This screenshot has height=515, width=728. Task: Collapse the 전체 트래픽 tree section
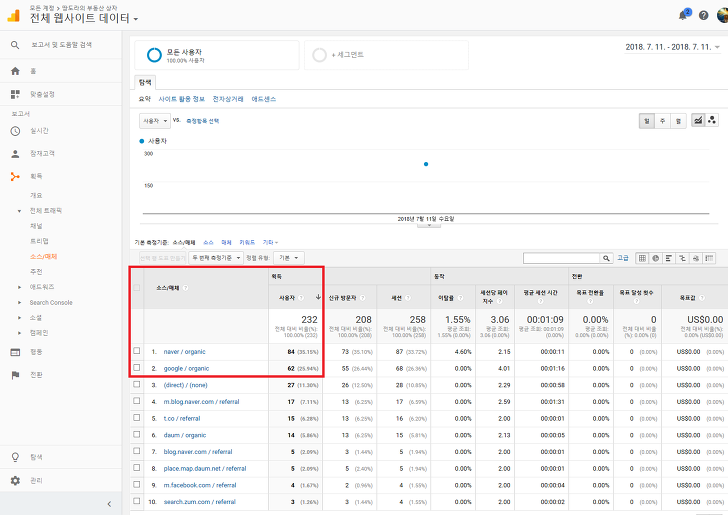[19, 211]
